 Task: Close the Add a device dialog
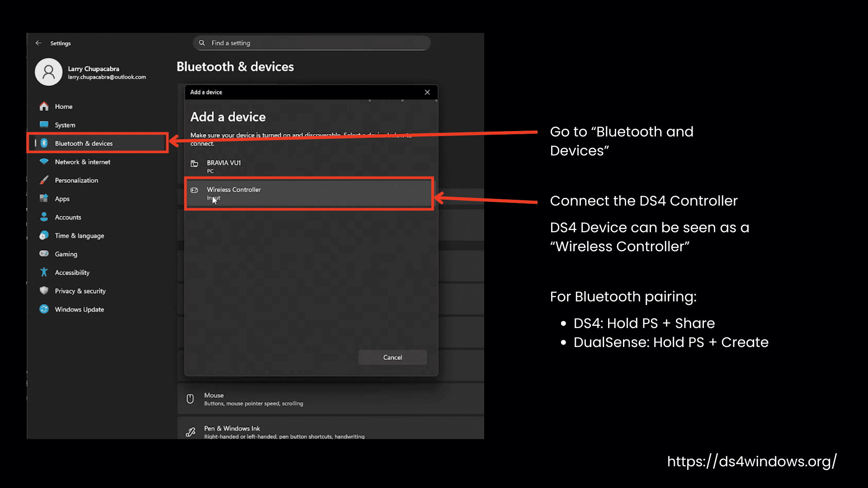[x=427, y=92]
